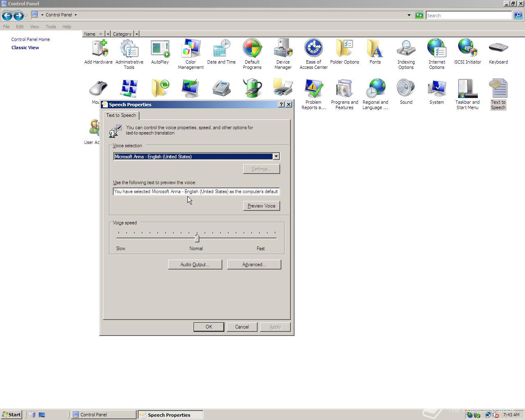
Task: Click the System icon
Action: pos(437,92)
